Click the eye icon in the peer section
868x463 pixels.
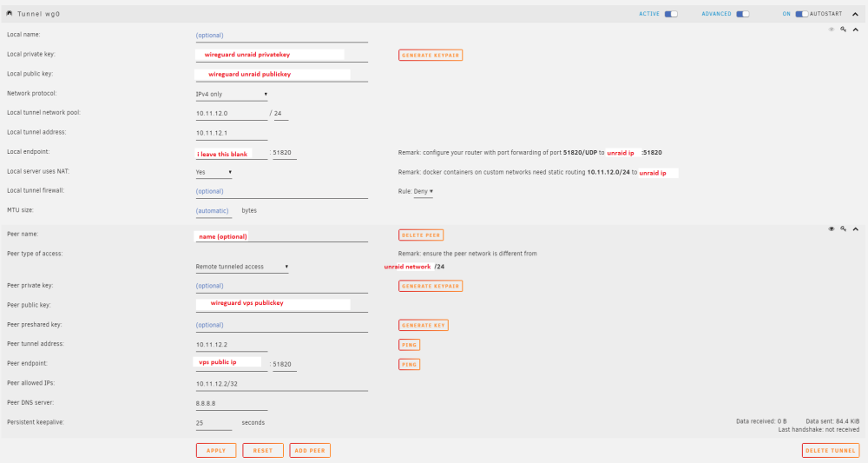[x=831, y=228]
